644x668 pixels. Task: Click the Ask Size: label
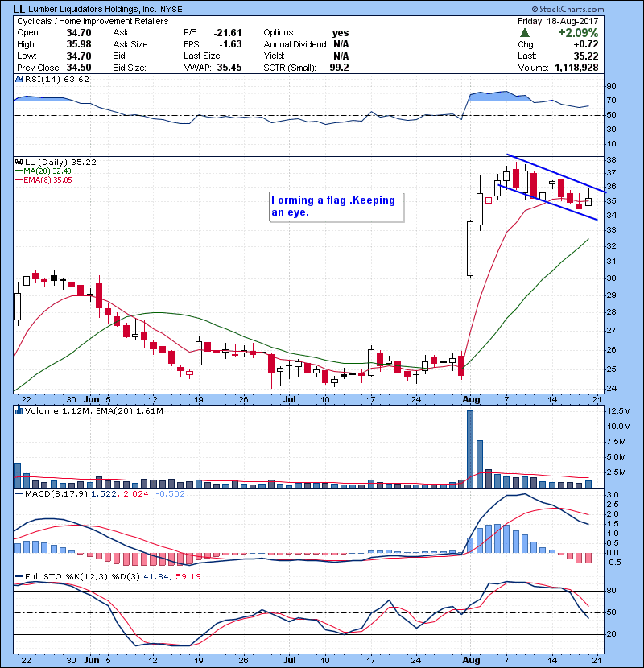click(131, 44)
